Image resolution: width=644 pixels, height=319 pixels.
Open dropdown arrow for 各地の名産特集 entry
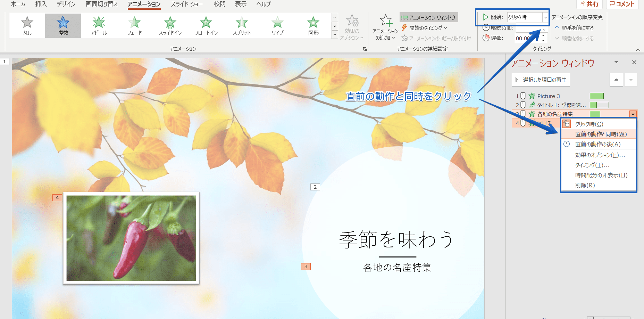[x=633, y=114]
